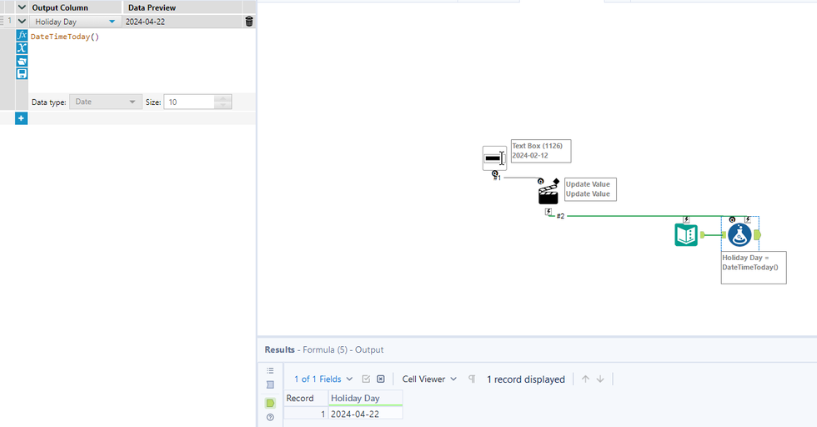Screen dimensions: 817x427
Task: Click the Holiday Day column header in Results
Action: click(365, 398)
